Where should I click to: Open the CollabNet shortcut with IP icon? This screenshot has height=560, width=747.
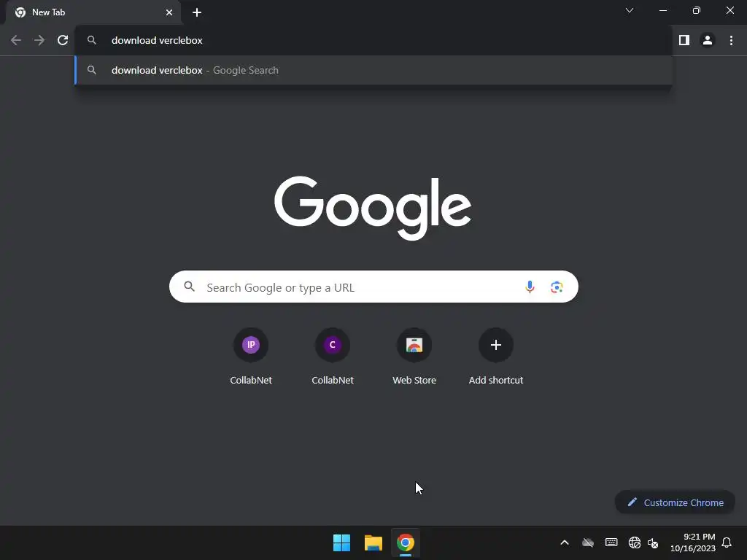pos(251,355)
